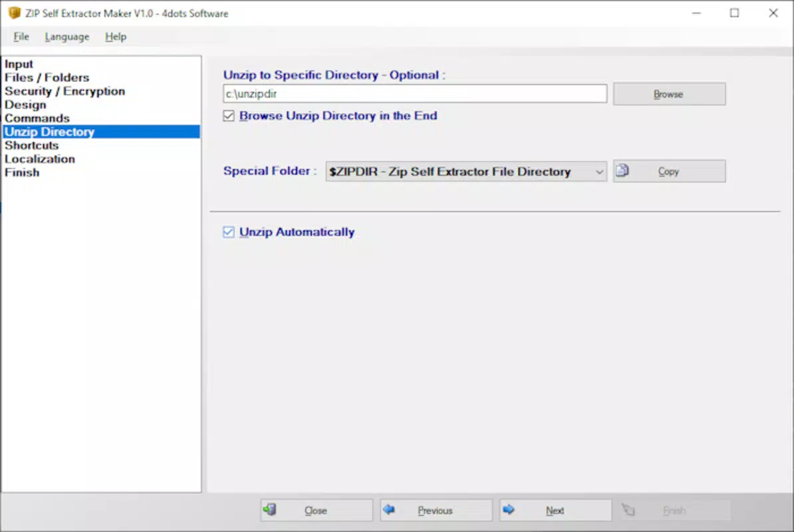Click the grayed Finish button icon
The image size is (794, 532).
click(628, 510)
